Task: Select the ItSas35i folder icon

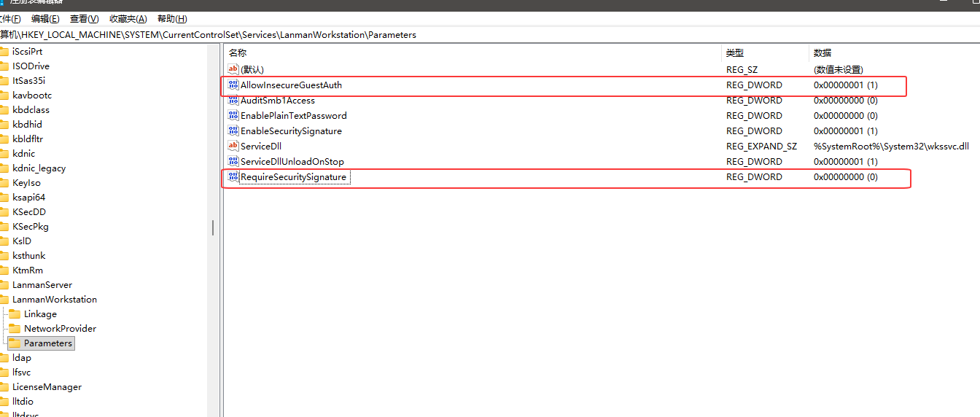Action: coord(4,80)
